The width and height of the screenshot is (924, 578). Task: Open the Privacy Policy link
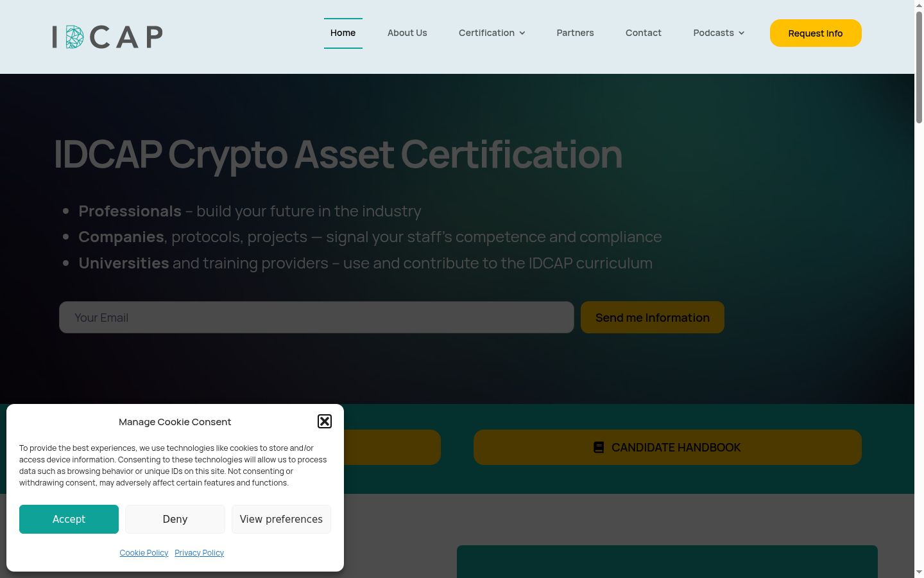point(200,553)
